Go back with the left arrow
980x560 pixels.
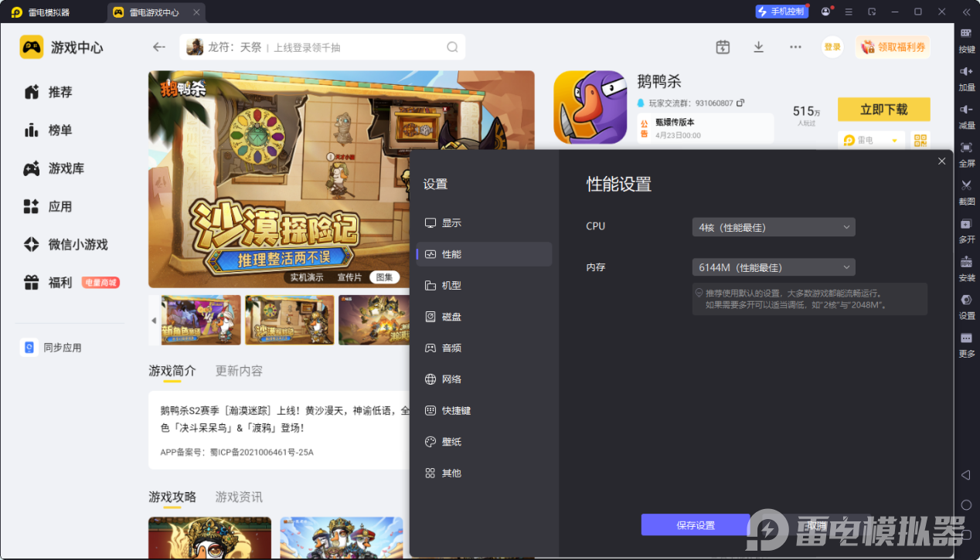[159, 47]
